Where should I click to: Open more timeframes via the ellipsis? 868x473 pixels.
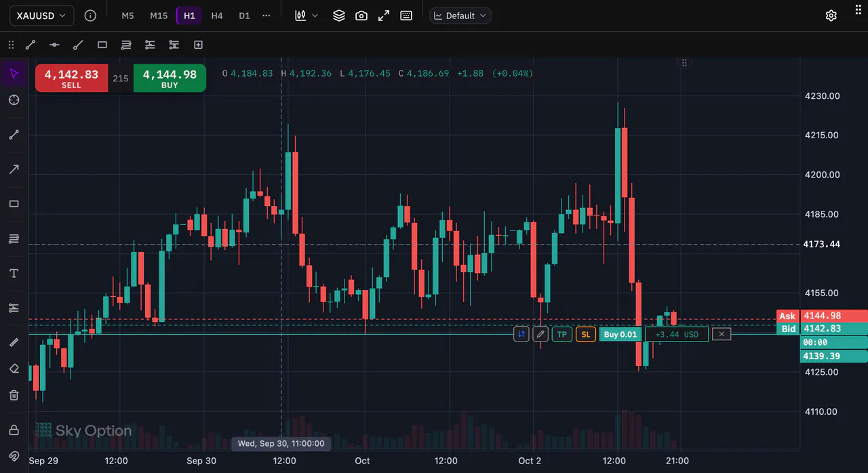click(266, 16)
